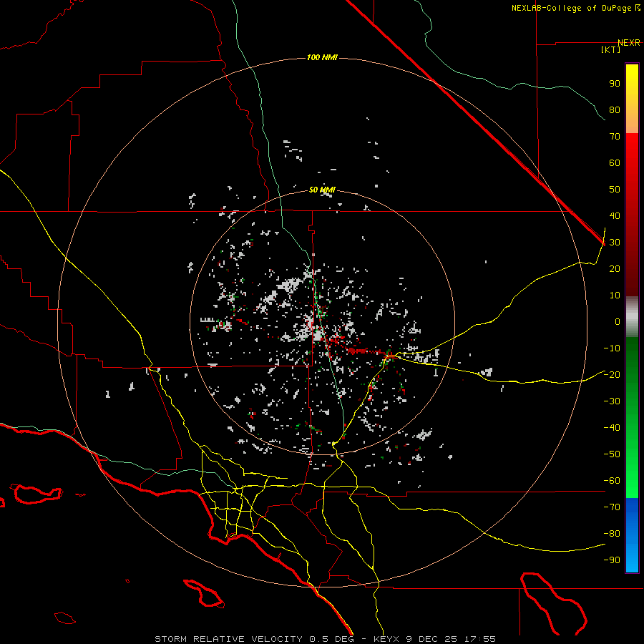This screenshot has height=644, width=644.
Task: Select the "-70" value on velocity scale
Action: [x=612, y=507]
